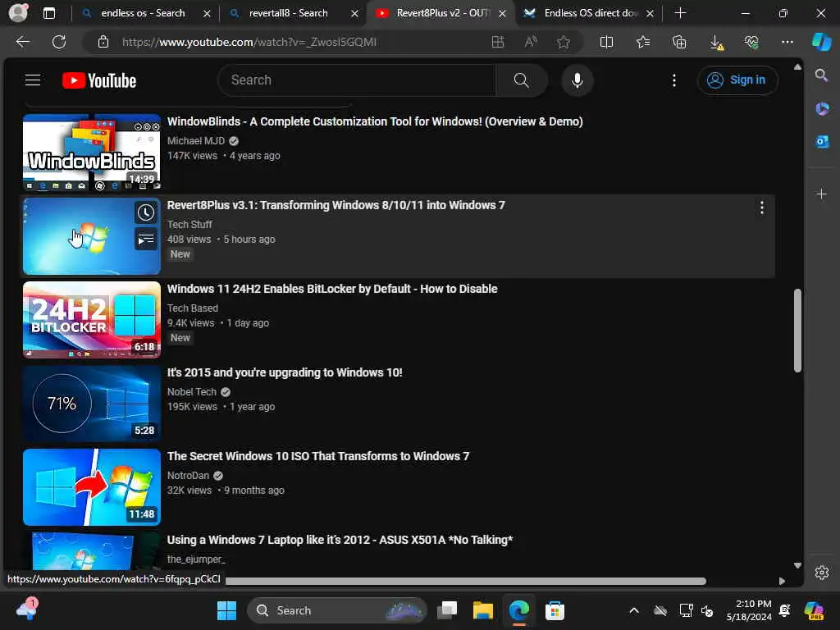Open 'The Secret Windows 10 ISO' title
The width and height of the screenshot is (840, 630).
click(x=318, y=456)
